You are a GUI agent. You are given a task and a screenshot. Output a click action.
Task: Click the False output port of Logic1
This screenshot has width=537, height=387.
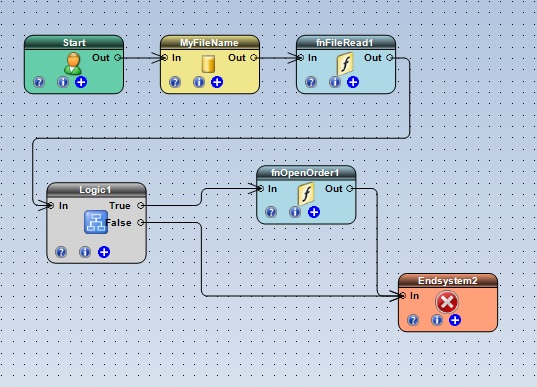point(140,223)
